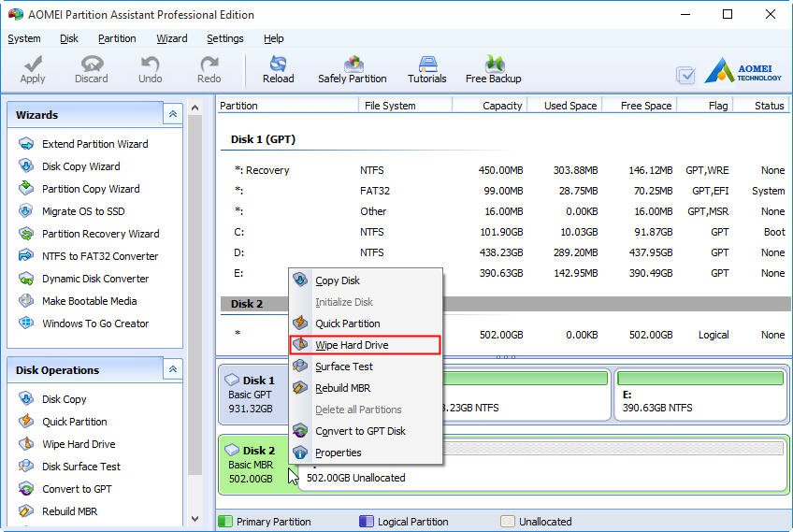Screen dimensions: 793x532
Task: Select Quick Partition in context menu
Action: [x=365, y=324]
